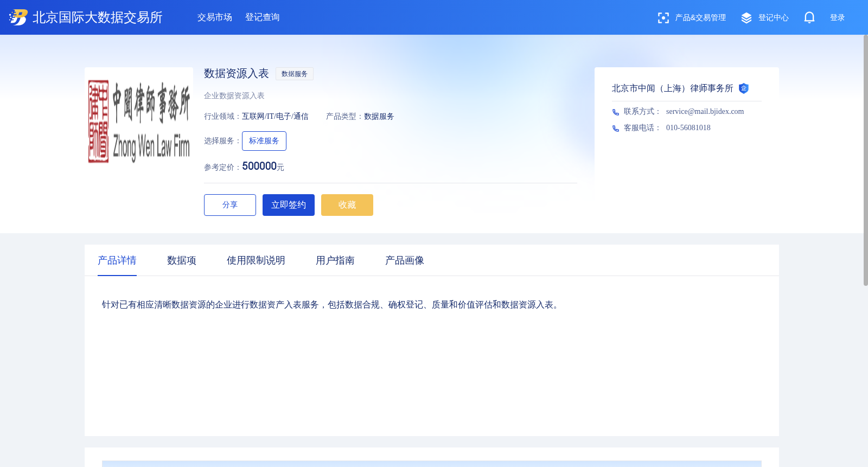Click the Beijing data exchange logo icon
The width and height of the screenshot is (868, 467).
point(18,17)
